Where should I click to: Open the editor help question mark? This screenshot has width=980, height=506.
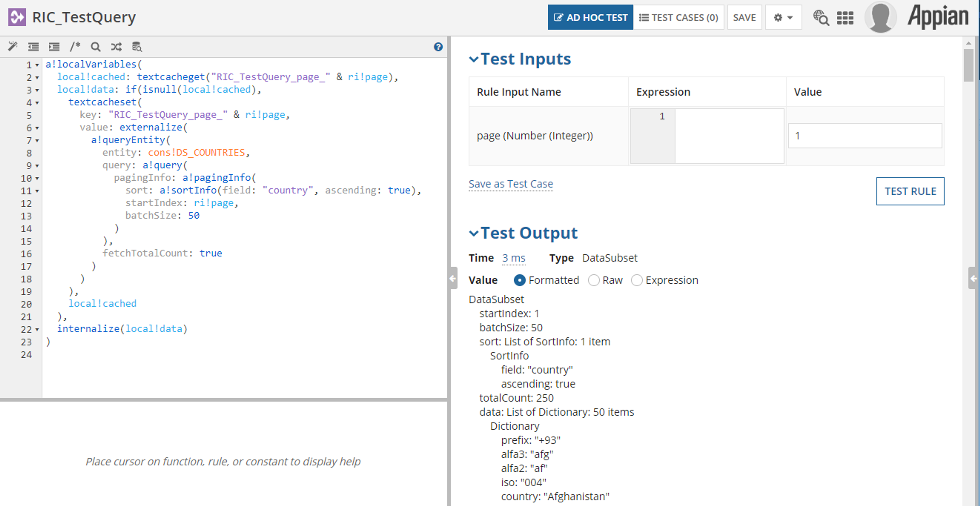tap(438, 47)
